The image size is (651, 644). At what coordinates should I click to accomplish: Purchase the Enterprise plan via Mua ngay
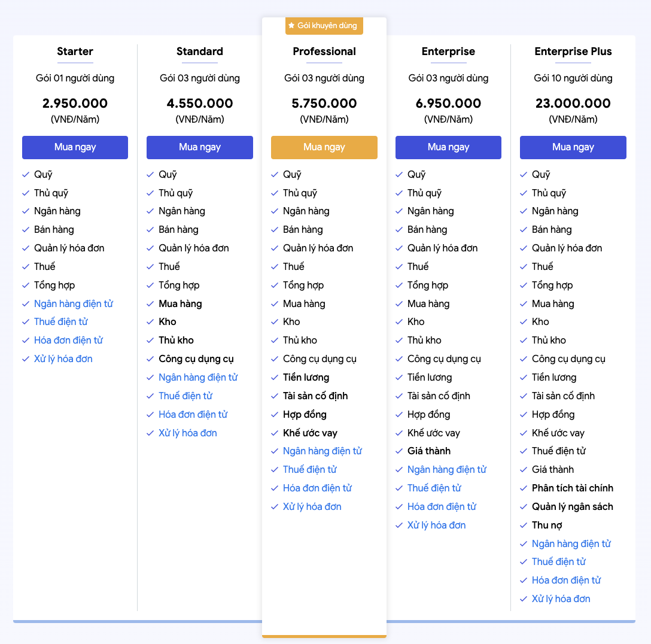point(448,147)
